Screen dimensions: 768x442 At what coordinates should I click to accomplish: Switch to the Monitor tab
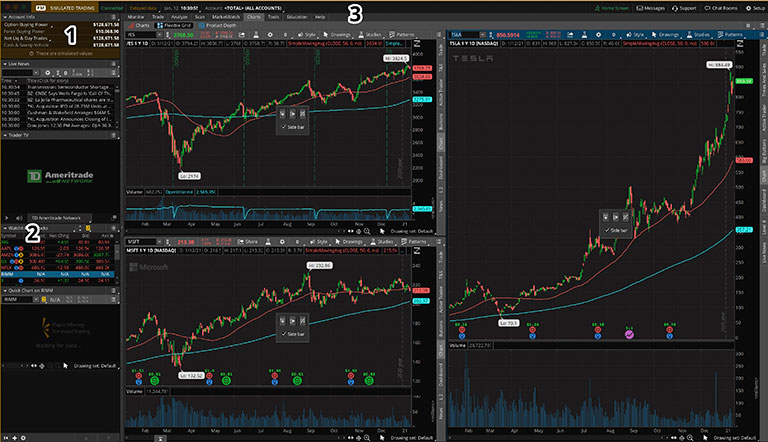point(136,17)
